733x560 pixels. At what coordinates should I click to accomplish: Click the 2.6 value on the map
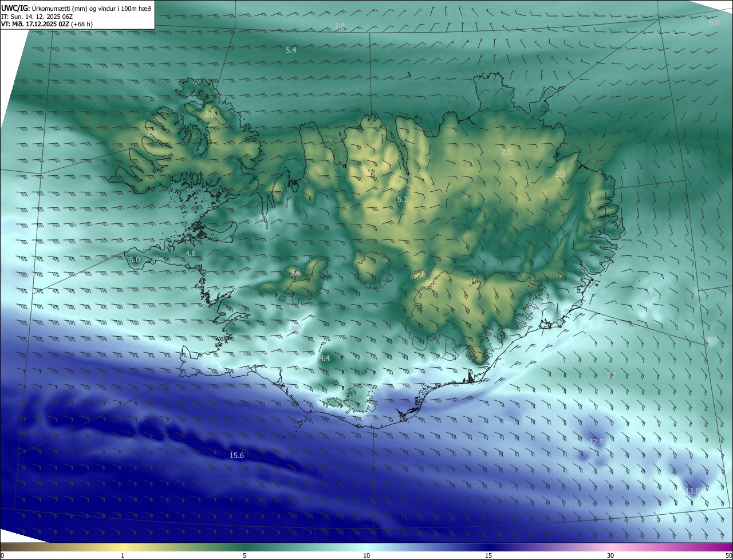point(295,273)
